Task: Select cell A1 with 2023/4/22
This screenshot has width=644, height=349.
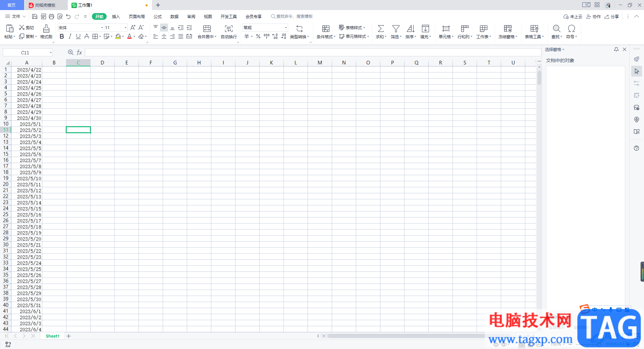Action: pyautogui.click(x=27, y=69)
